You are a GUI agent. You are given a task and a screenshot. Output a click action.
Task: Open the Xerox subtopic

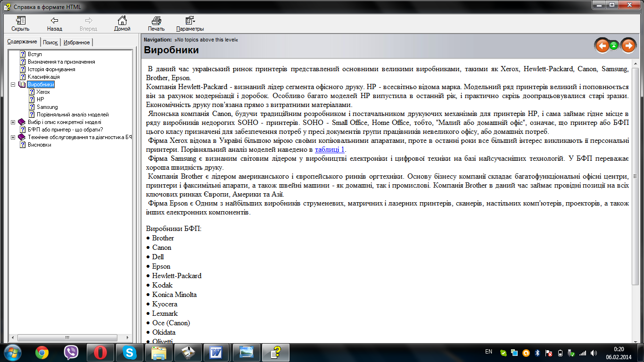[43, 92]
